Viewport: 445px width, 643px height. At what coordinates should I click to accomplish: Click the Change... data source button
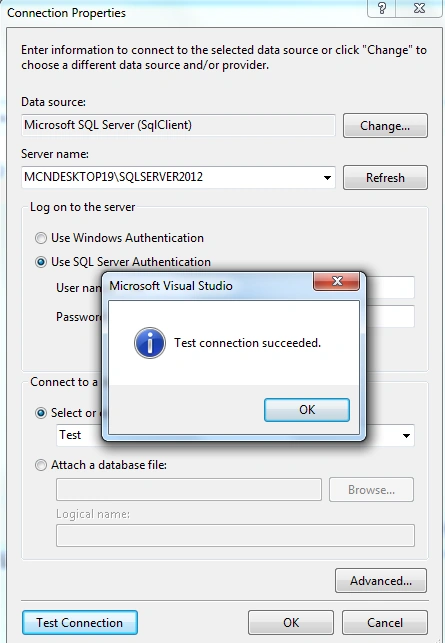coord(385,125)
